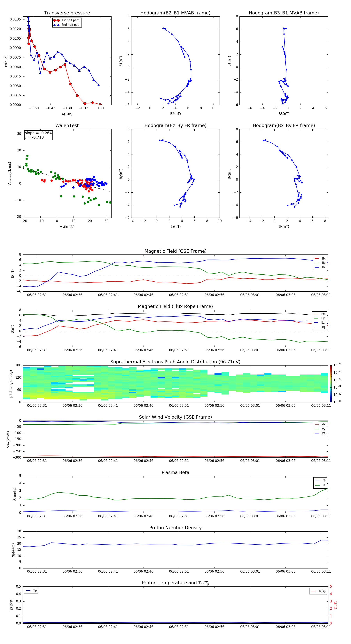This screenshot has width=351, height=644.
Task: Click the 'Hodogram(B3_B1 MVAB frame)' title
Action: pos(284,13)
